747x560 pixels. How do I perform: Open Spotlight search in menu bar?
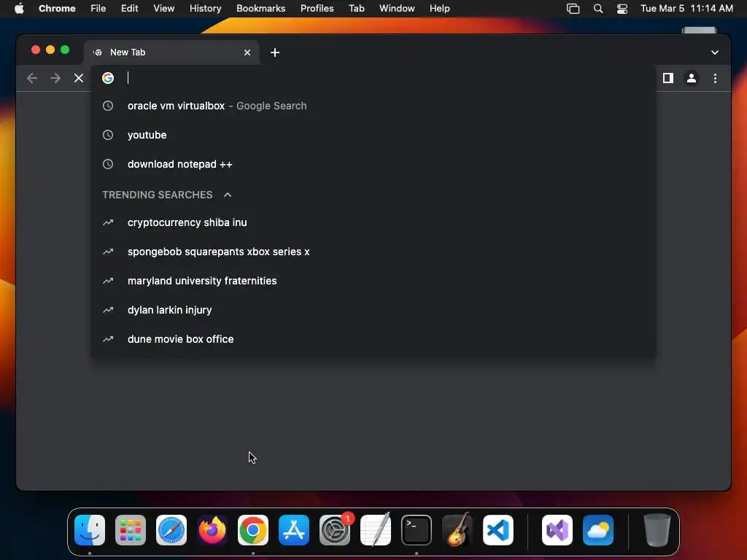tap(598, 9)
